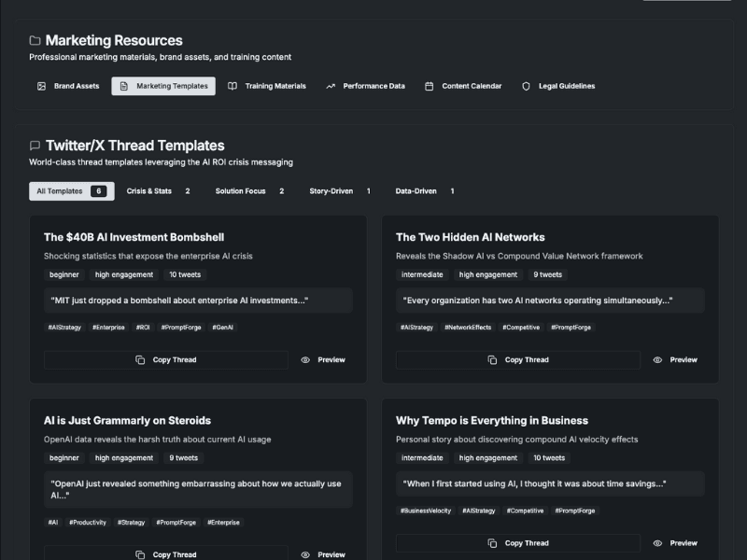Select the image icon on Brand Assets
The image size is (747, 560).
(x=42, y=86)
